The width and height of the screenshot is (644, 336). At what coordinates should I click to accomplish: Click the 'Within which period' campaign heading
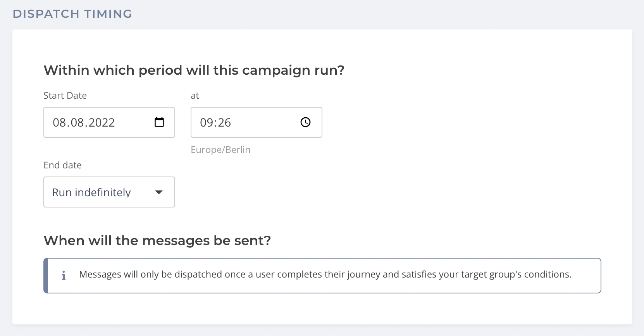coord(194,70)
